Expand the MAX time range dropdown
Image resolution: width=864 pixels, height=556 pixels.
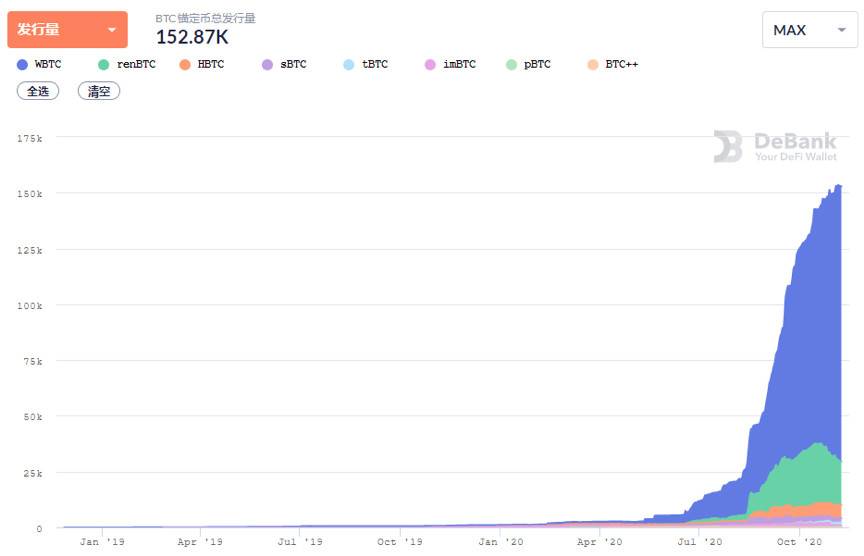pyautogui.click(x=808, y=30)
